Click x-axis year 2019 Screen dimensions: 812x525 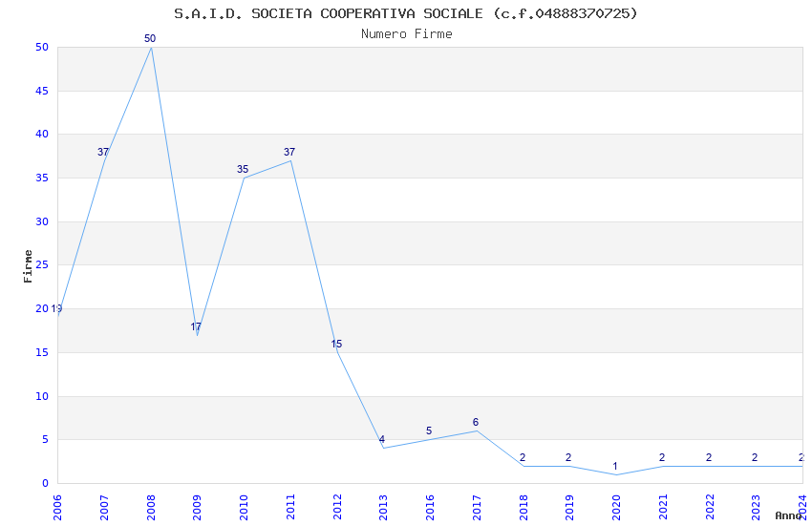pyautogui.click(x=569, y=508)
